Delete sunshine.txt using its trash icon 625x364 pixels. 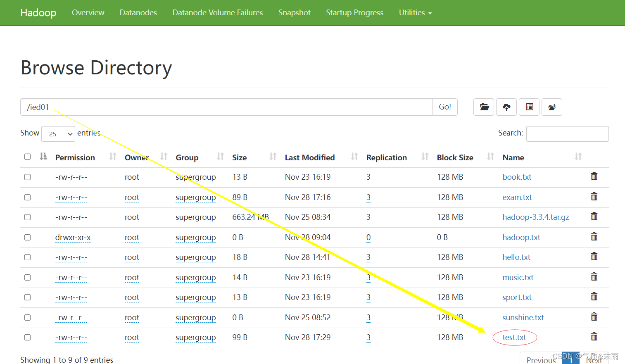tap(594, 317)
